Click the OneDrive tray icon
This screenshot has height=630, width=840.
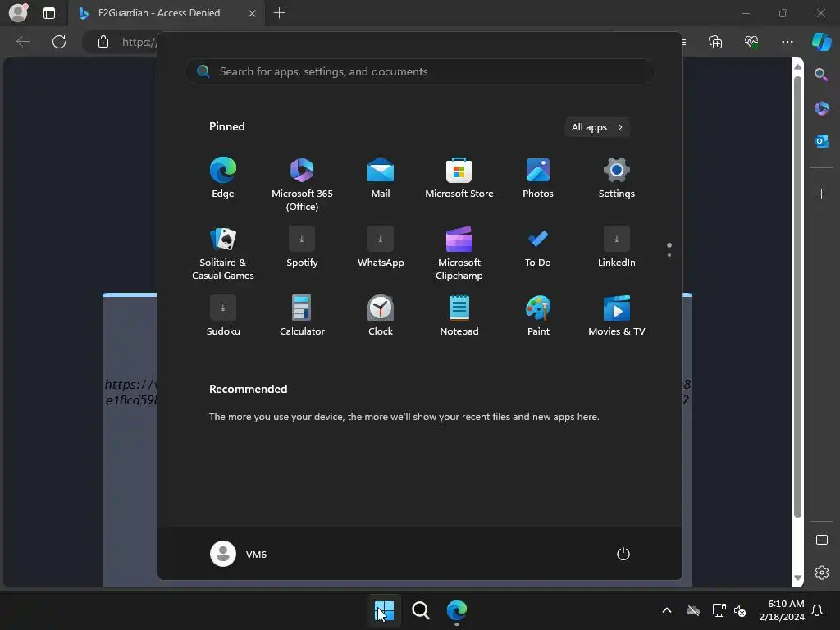693,610
